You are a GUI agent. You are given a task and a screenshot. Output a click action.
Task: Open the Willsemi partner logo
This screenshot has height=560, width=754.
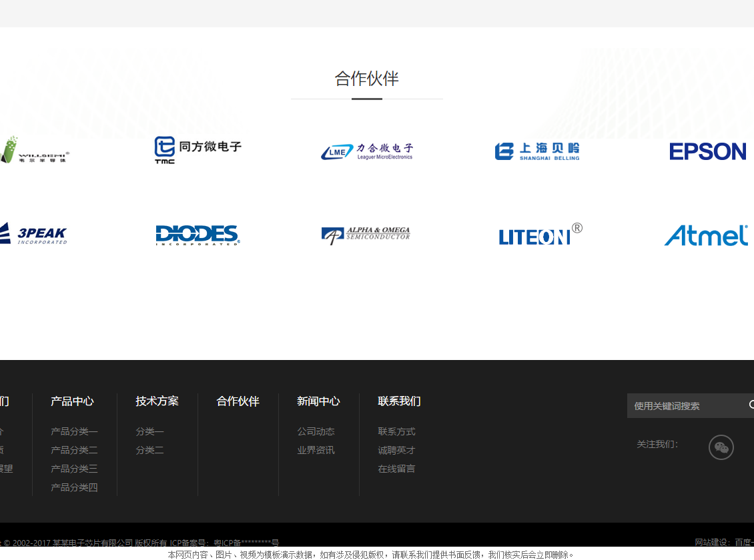click(x=35, y=150)
